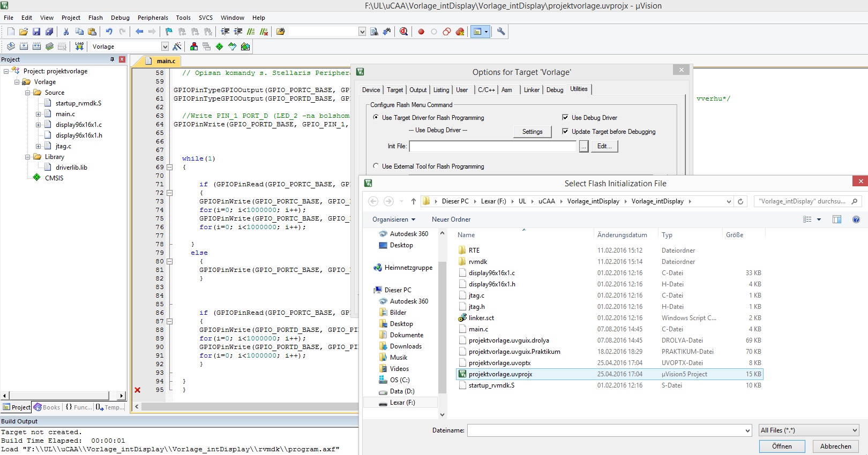Start debug session with magnifier icon
Viewport: 868px width, 455px height.
coord(403,32)
